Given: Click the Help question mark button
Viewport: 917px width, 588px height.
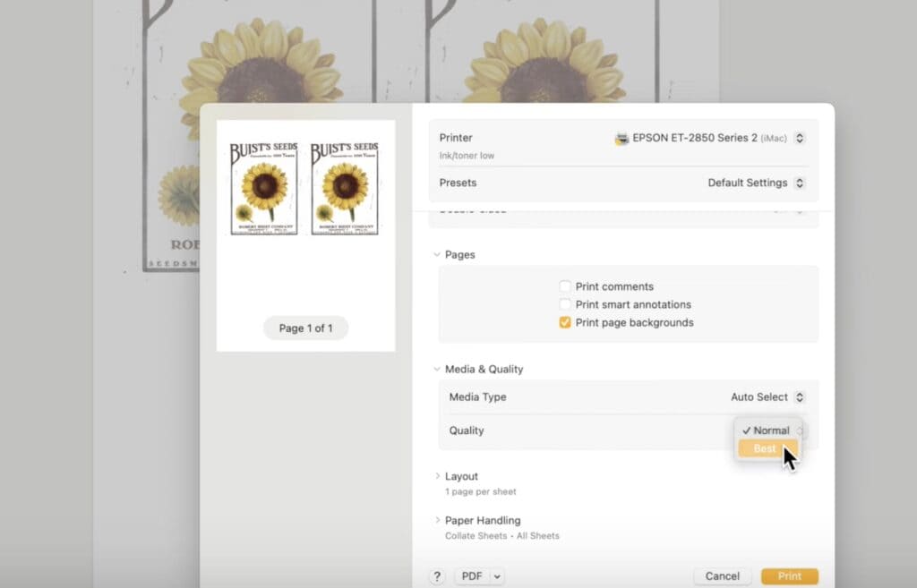Looking at the screenshot, I should [x=437, y=576].
